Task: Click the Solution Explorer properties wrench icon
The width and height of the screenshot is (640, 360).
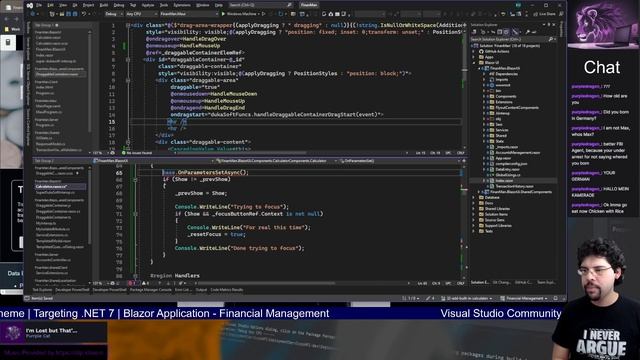Action: coord(527,32)
